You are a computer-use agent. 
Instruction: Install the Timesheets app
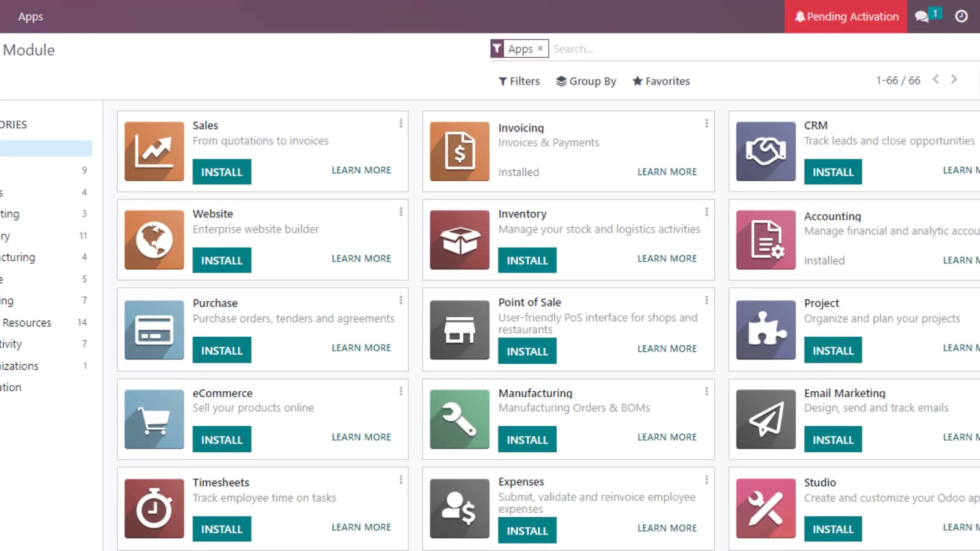[x=222, y=529]
